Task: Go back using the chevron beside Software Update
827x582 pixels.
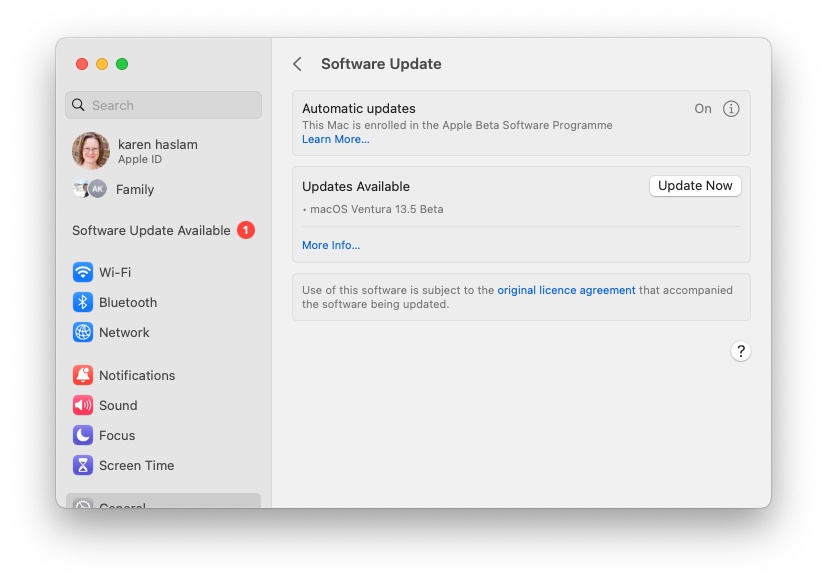Action: click(x=296, y=63)
